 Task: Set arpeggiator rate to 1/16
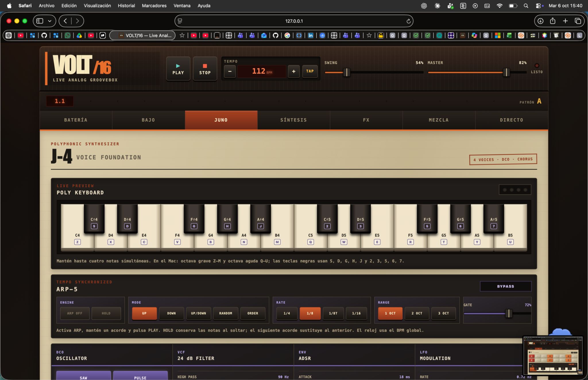(356, 313)
